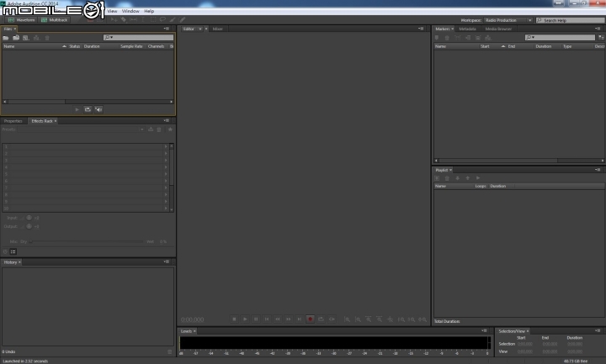Click Pause button in transport controls
606x364 pixels.
point(256,319)
